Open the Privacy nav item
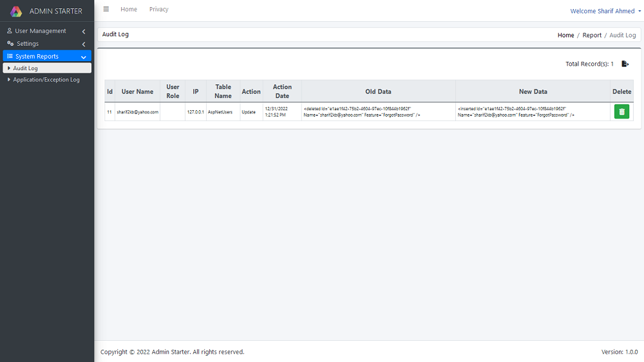Image resolution: width=644 pixels, height=362 pixels. [x=158, y=10]
